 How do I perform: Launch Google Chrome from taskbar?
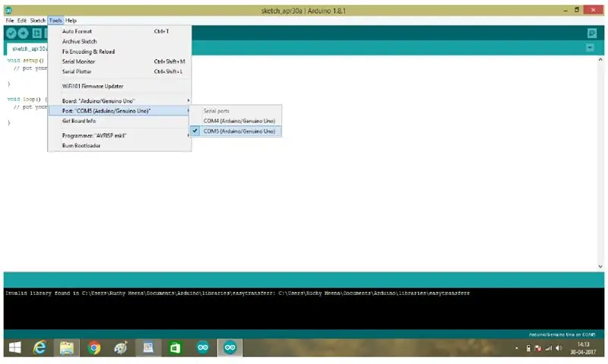click(93, 348)
